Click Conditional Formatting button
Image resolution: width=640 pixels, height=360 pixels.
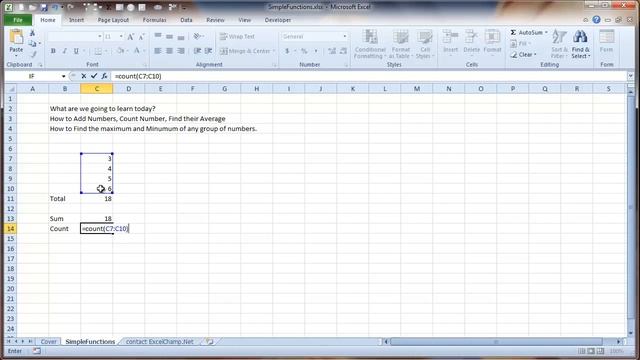370,44
